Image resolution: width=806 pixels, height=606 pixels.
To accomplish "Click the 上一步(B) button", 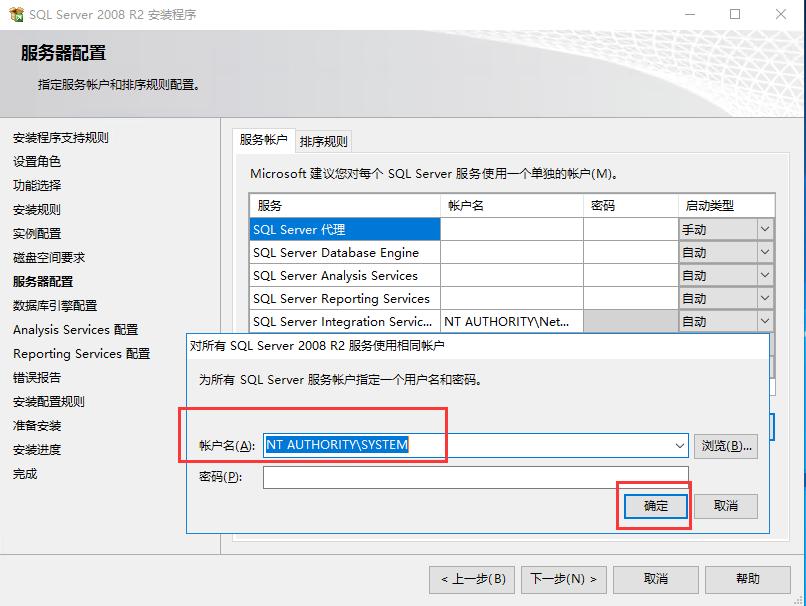I will (x=470, y=579).
